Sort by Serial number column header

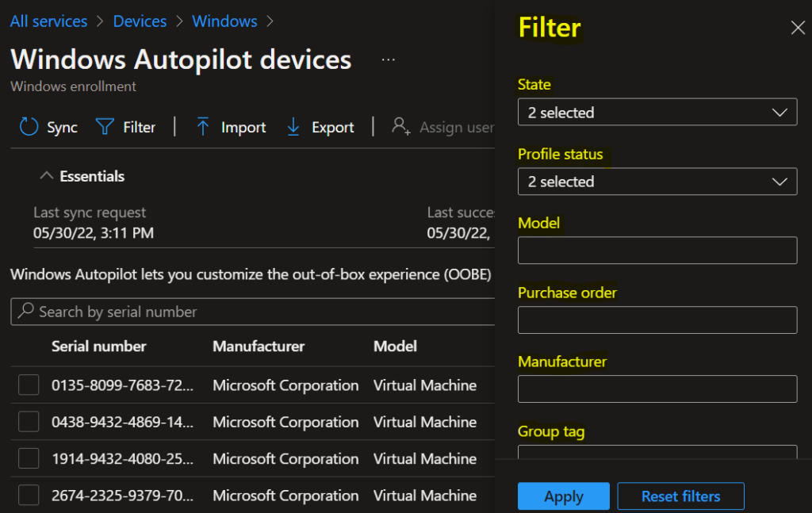pos(99,346)
